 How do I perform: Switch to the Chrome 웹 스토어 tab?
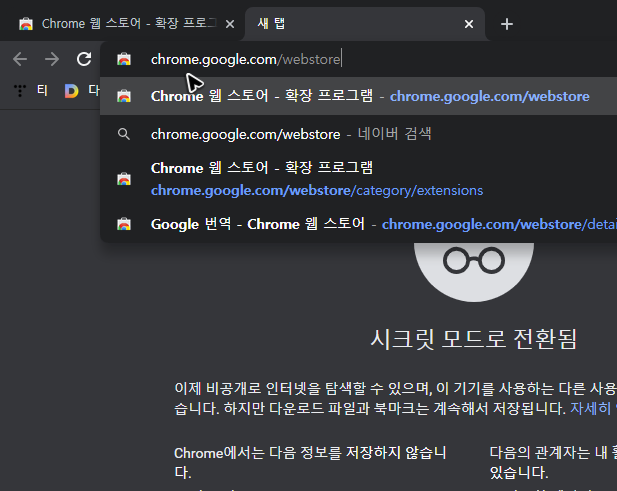tap(122, 24)
